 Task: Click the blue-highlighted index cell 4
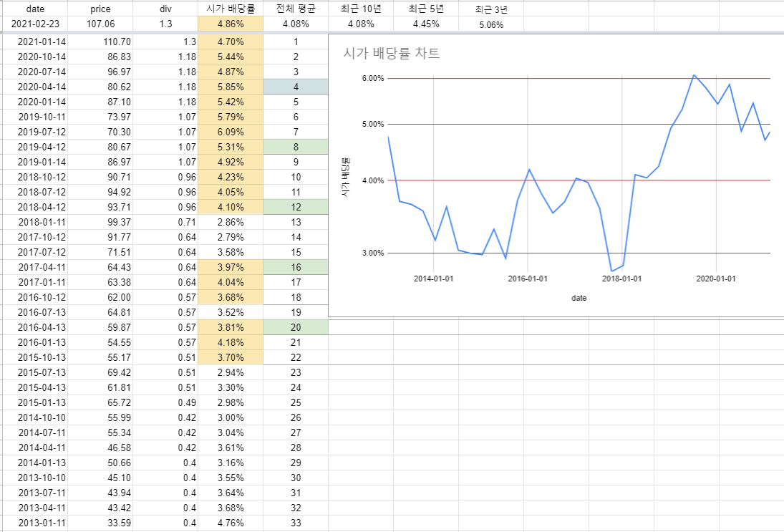(296, 87)
